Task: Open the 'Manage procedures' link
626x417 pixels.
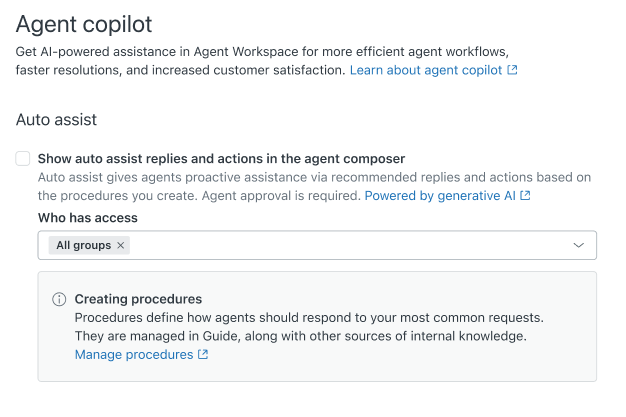Action: 134,355
